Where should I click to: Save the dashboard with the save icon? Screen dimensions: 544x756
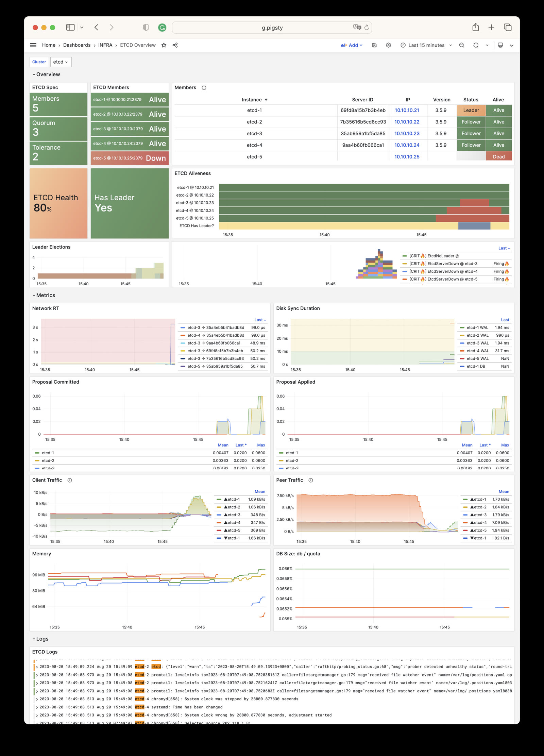[x=375, y=45]
